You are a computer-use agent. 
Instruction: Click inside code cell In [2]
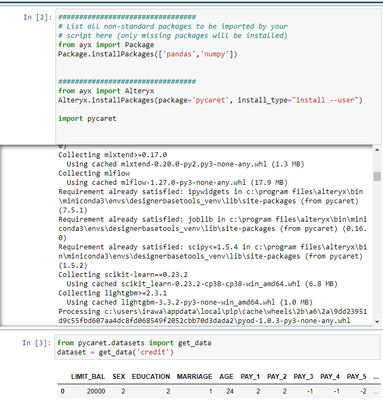coord(218,77)
